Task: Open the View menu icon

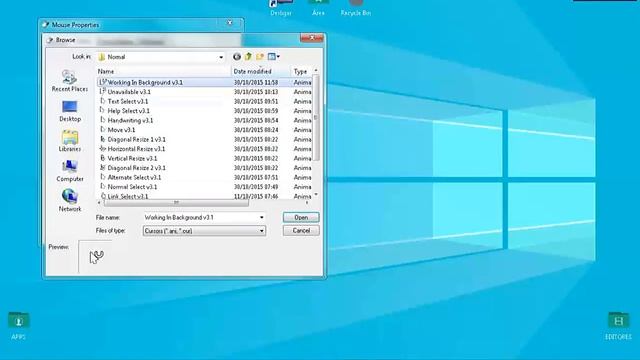Action: point(273,57)
